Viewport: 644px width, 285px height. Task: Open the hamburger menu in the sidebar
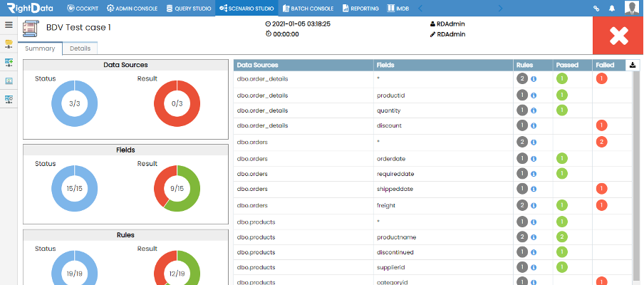click(x=9, y=25)
